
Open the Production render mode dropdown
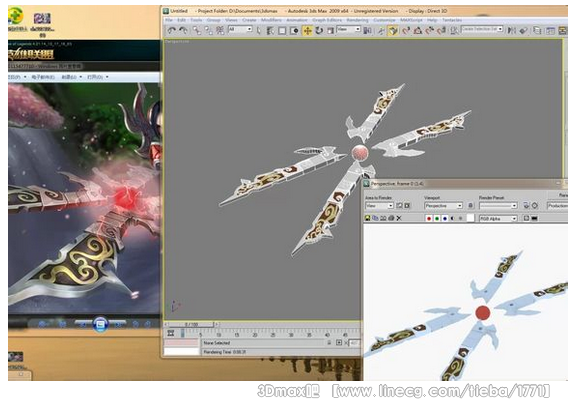558,206
